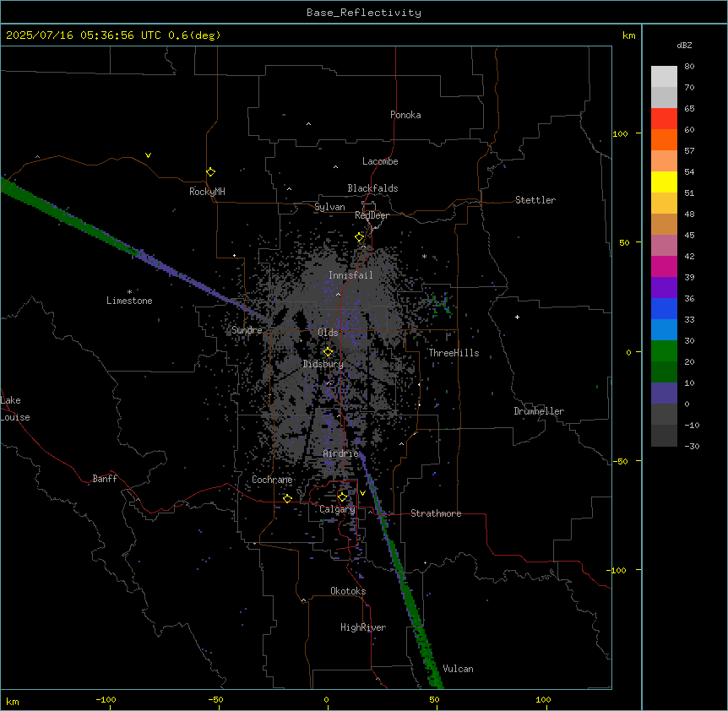
Task: Select the Didsbury label
Action: 323,364
